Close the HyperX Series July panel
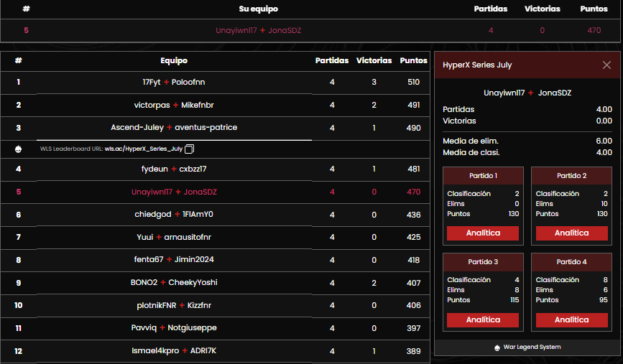The image size is (623, 364). point(606,65)
